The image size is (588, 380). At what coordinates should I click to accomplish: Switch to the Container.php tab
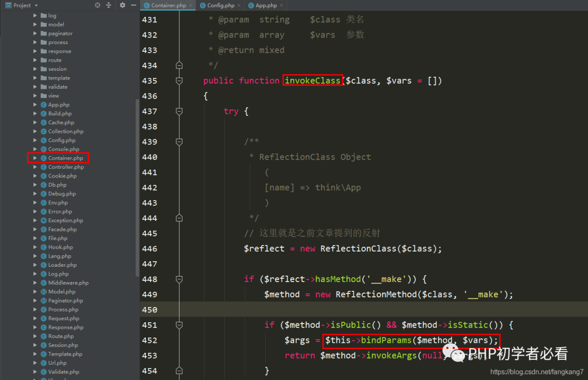[x=168, y=5]
